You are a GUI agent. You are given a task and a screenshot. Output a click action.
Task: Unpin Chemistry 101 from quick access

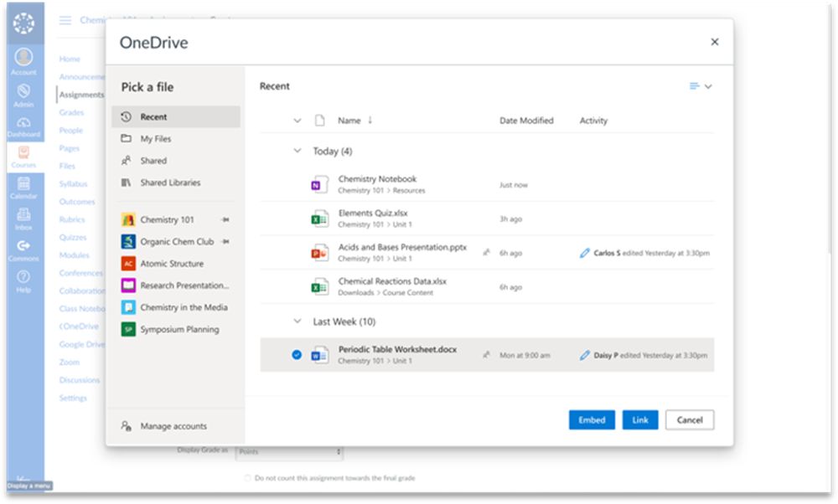[x=225, y=219]
